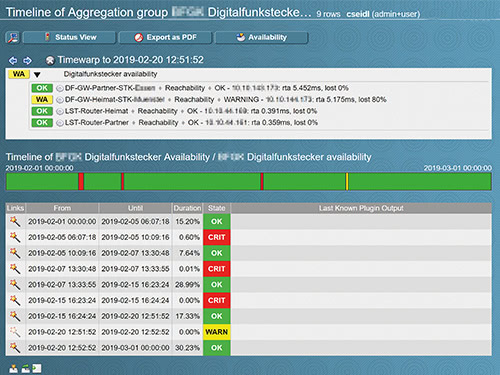The width and height of the screenshot is (500, 375).
Task: Export as PDF
Action: coord(165,37)
